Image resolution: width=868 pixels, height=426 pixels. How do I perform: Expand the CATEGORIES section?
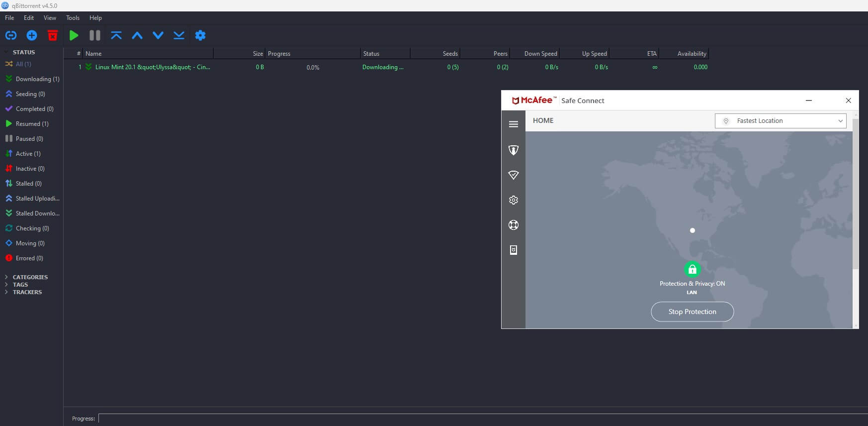tap(6, 277)
